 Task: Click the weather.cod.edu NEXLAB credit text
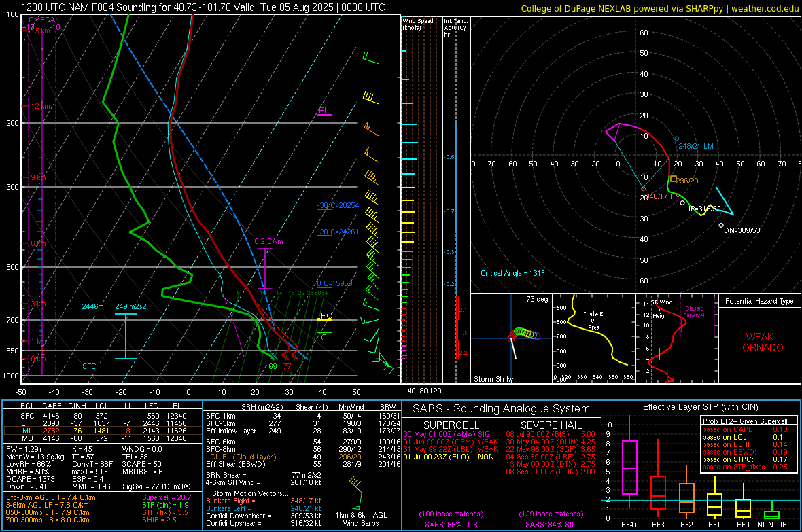[659, 9]
